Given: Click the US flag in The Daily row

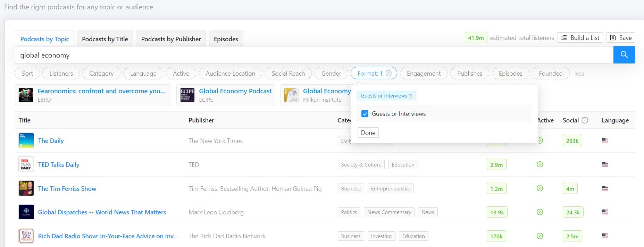Looking at the screenshot, I should pyautogui.click(x=605, y=140).
